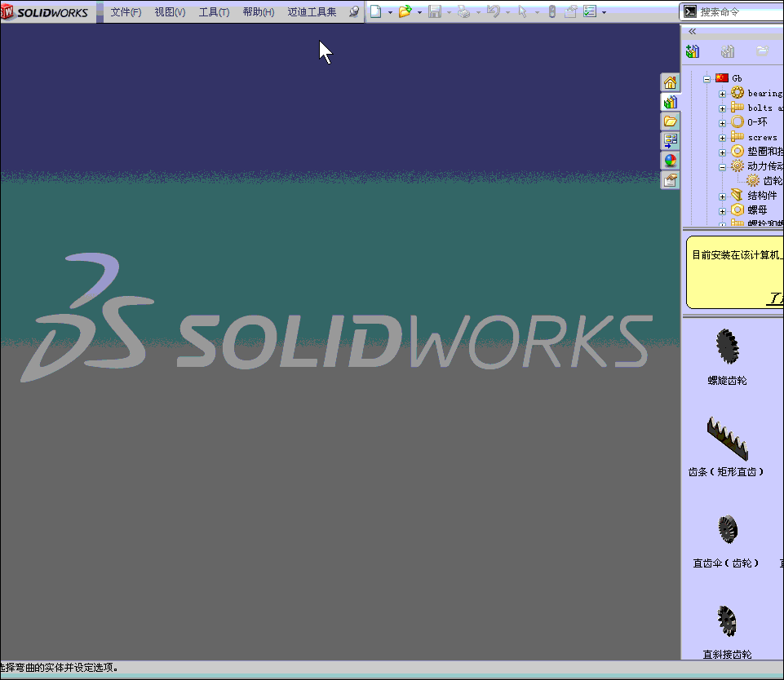This screenshot has width=784, height=680.
Task: Select the Design Library task pane tab
Action: pos(670,102)
